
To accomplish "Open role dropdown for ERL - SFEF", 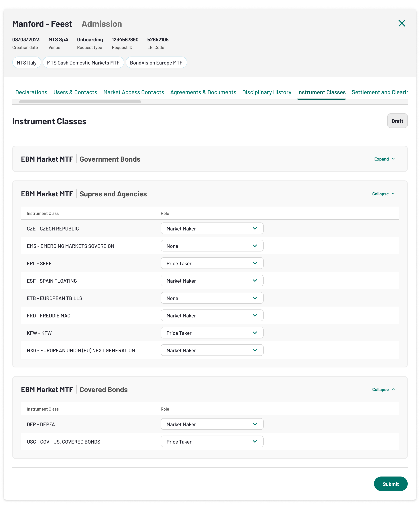I will [212, 263].
